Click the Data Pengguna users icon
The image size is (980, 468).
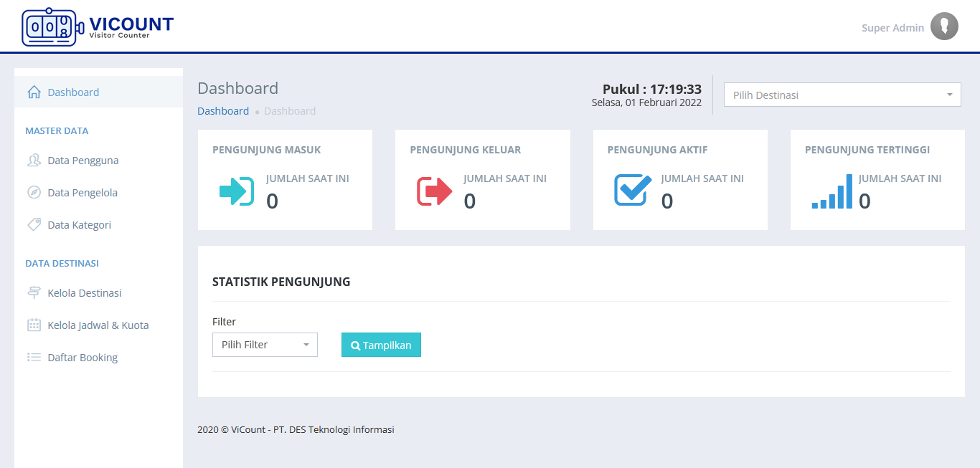pyautogui.click(x=34, y=161)
